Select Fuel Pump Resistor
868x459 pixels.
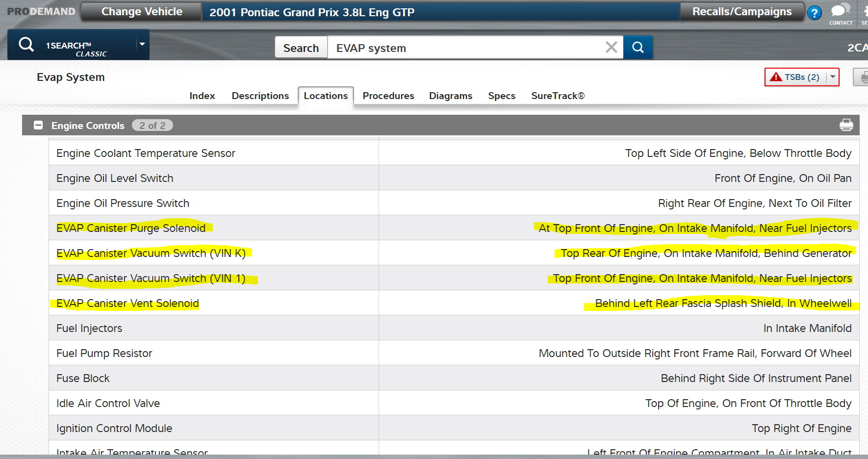104,353
